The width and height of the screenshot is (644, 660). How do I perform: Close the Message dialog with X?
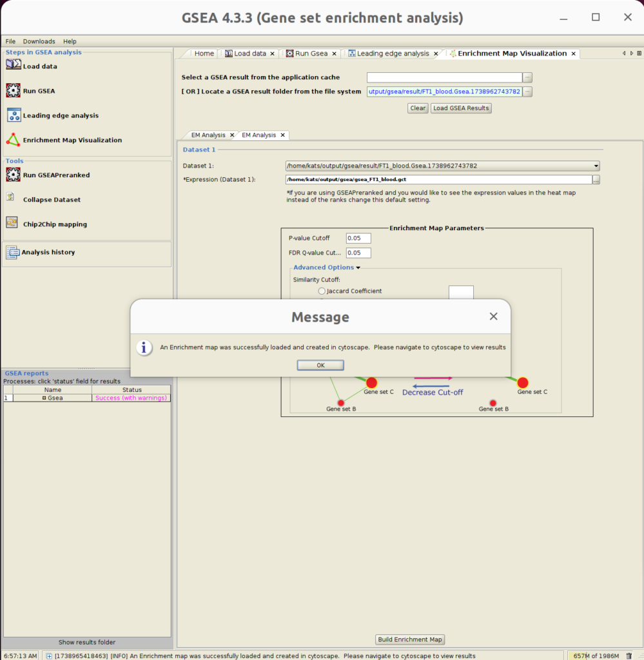494,316
